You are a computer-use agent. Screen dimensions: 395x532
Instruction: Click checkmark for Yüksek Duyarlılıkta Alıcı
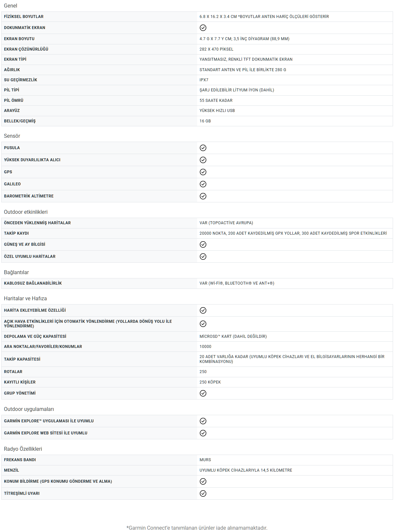pyautogui.click(x=203, y=160)
